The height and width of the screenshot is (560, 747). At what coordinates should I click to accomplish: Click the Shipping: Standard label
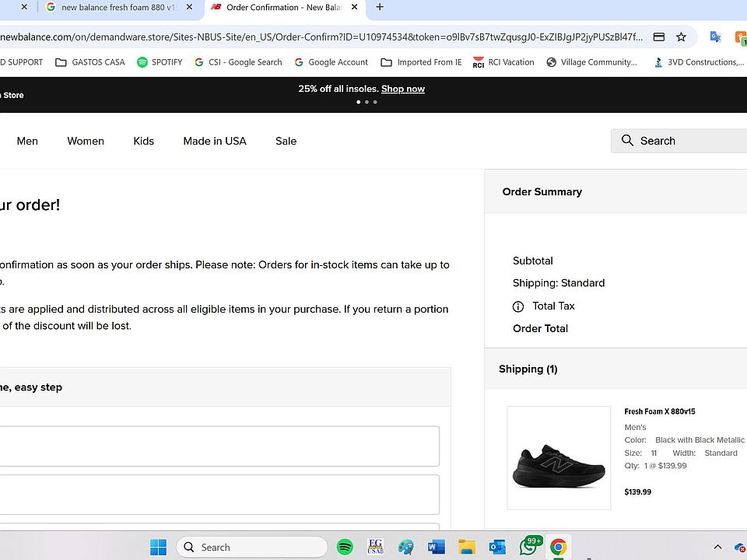[x=559, y=283]
